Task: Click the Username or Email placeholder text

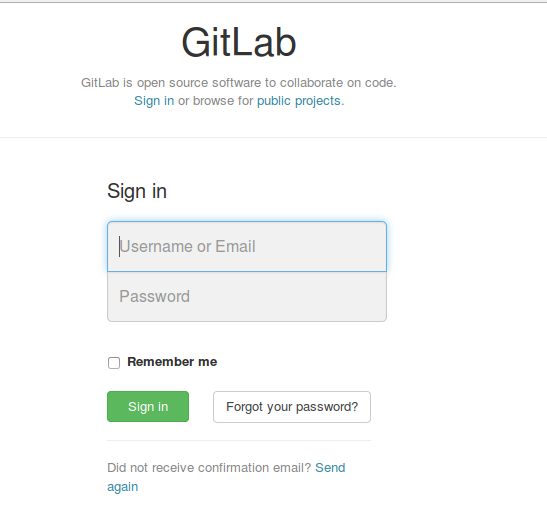Action: [x=188, y=246]
